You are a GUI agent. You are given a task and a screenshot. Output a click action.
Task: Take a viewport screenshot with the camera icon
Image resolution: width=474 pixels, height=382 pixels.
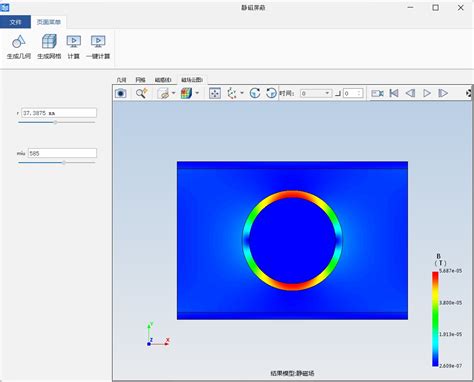point(121,93)
